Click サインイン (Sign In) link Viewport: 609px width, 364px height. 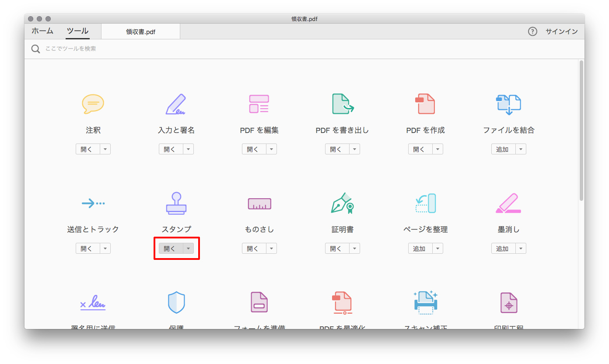tap(561, 31)
